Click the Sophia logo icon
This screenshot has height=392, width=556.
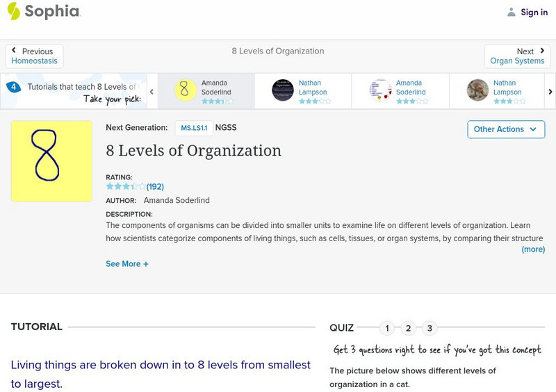tap(14, 11)
